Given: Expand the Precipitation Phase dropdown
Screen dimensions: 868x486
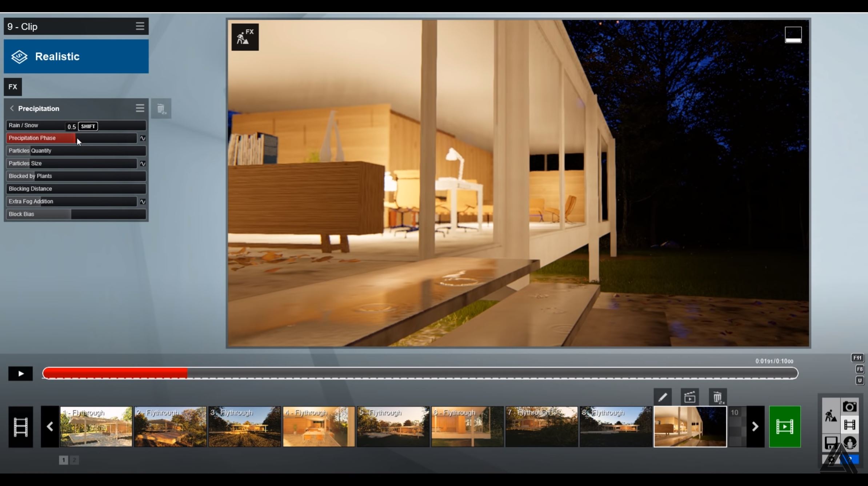Looking at the screenshot, I should click(x=142, y=138).
